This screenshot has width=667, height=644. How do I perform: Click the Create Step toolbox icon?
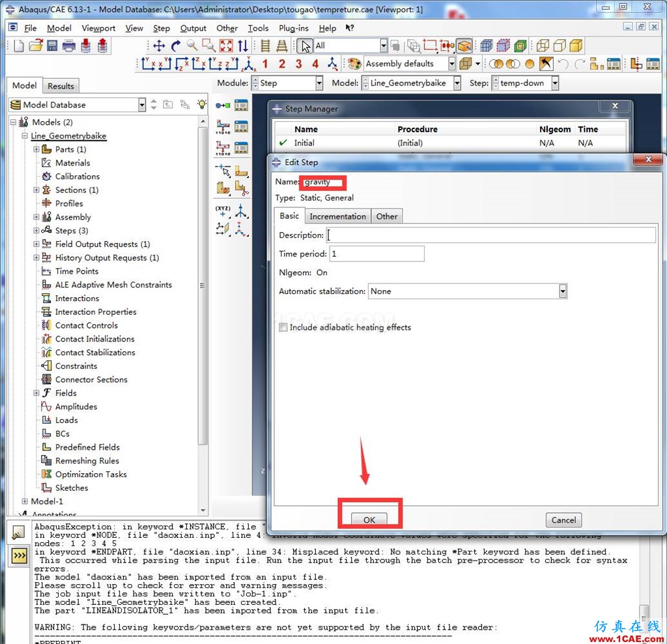(223, 105)
